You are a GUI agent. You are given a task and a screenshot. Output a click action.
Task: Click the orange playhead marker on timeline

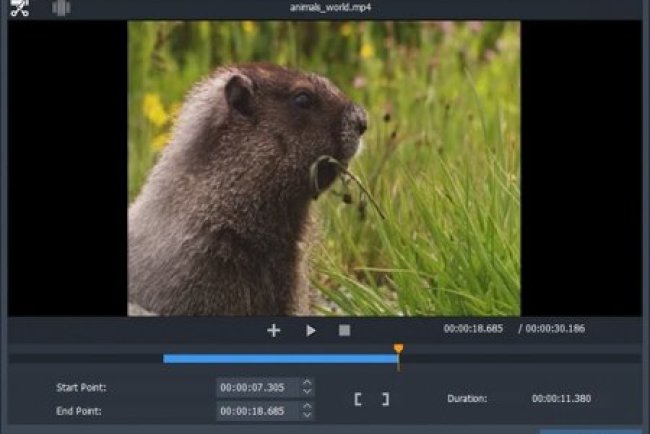click(399, 349)
